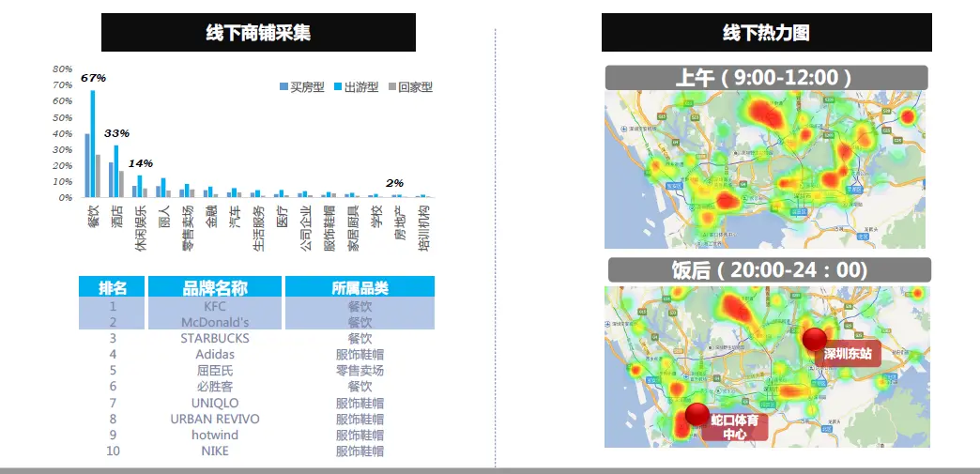This screenshot has height=474, width=980.
Task: Click the 休闲娱乐 axis category label
Action: pos(141,228)
